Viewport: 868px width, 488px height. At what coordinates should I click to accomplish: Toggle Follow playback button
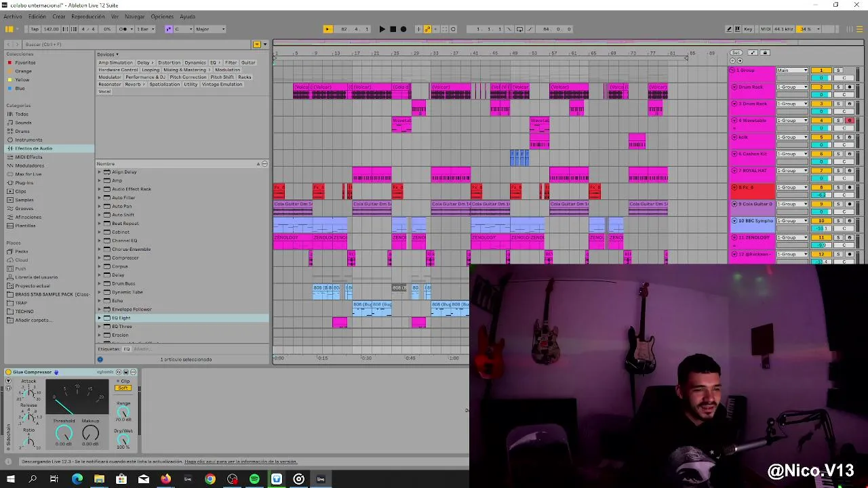tap(328, 29)
